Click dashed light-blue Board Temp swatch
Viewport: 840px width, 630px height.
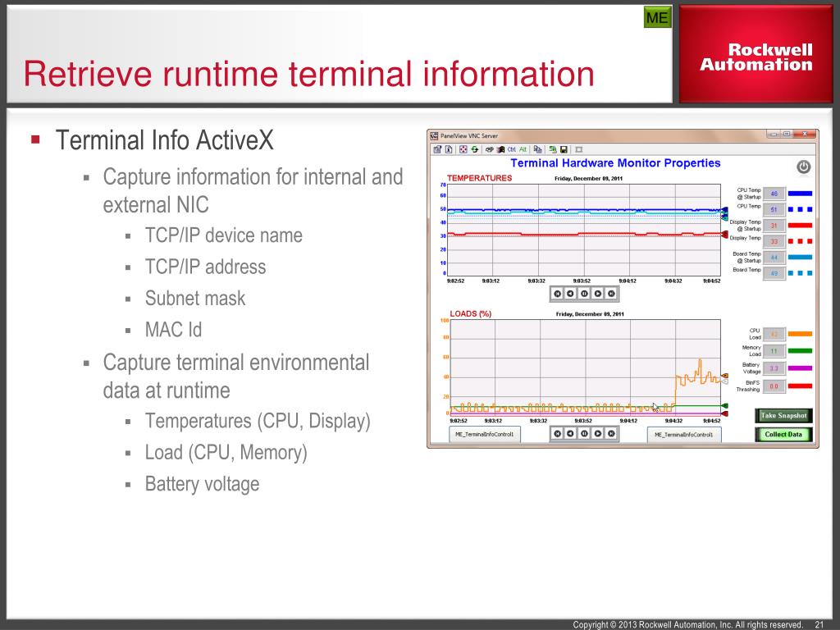(x=801, y=273)
